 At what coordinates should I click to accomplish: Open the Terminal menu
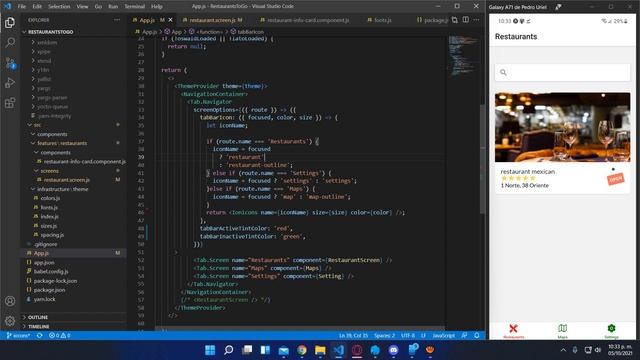tap(135, 7)
